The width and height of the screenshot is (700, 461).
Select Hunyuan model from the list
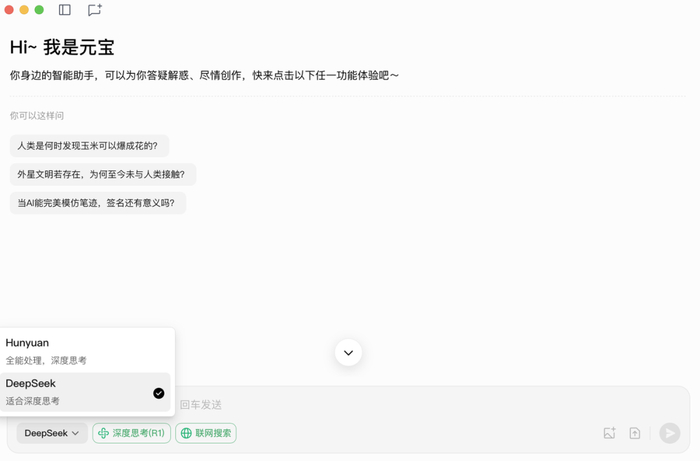[85, 351]
